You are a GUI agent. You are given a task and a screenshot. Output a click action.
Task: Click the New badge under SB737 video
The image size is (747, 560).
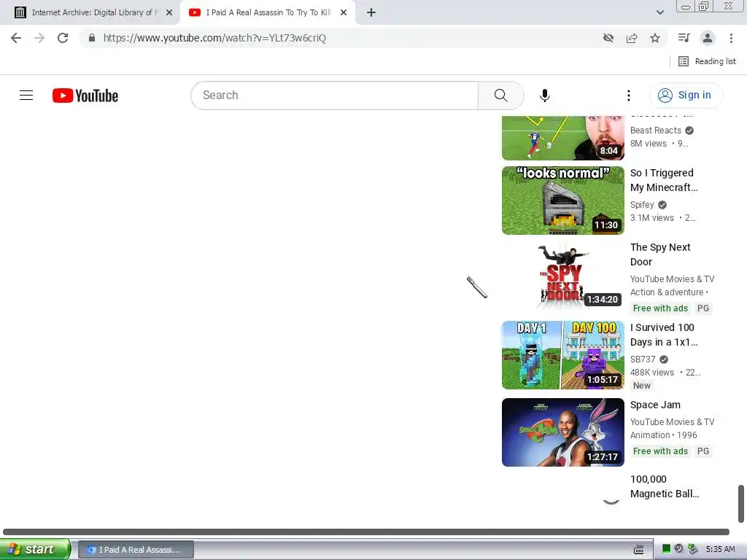click(x=642, y=386)
